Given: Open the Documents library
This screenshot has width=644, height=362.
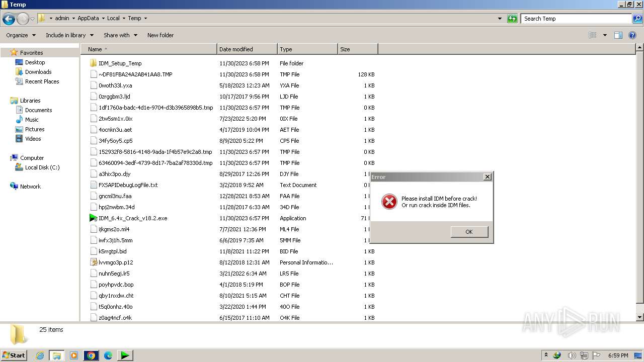Looking at the screenshot, I should click(x=38, y=110).
